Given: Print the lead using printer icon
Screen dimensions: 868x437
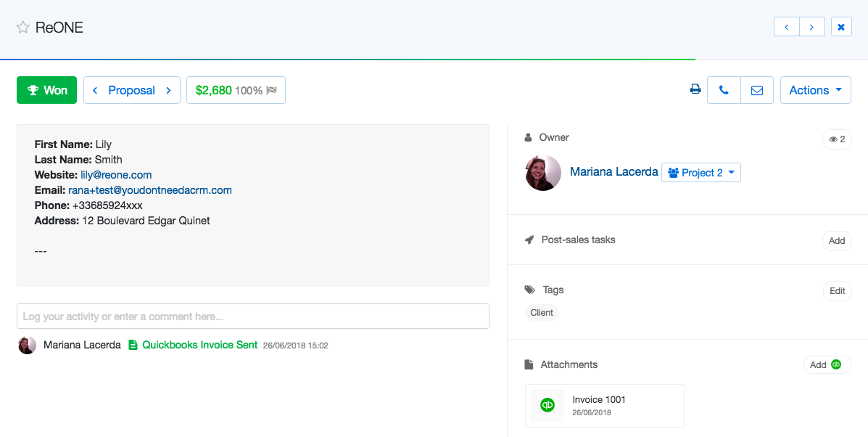Looking at the screenshot, I should click(x=695, y=90).
